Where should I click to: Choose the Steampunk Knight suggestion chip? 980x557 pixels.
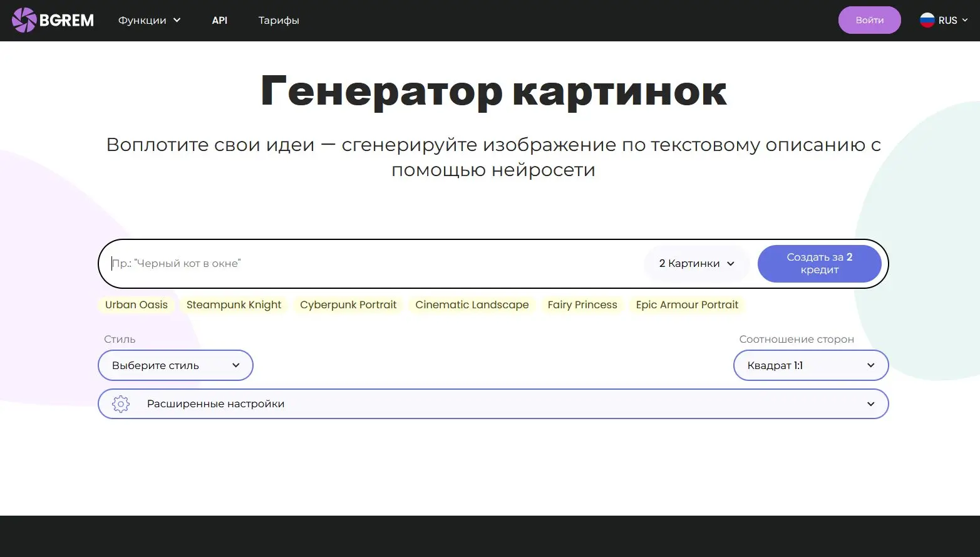(234, 305)
